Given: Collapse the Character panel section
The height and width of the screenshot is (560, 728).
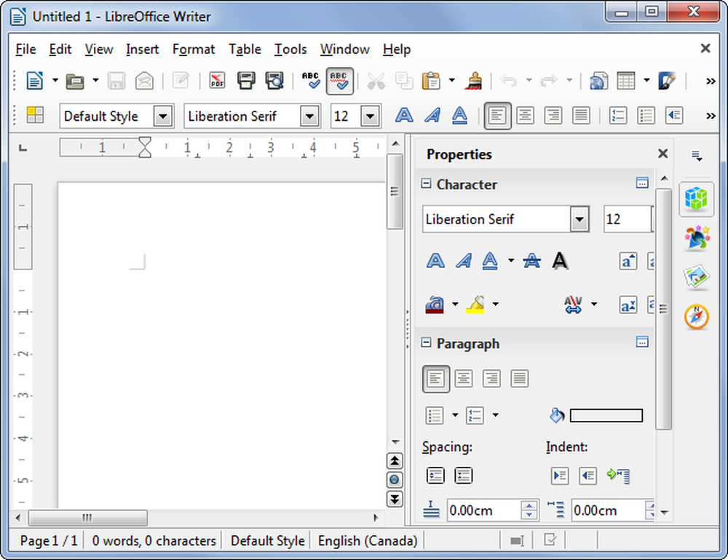Looking at the screenshot, I should click(426, 184).
